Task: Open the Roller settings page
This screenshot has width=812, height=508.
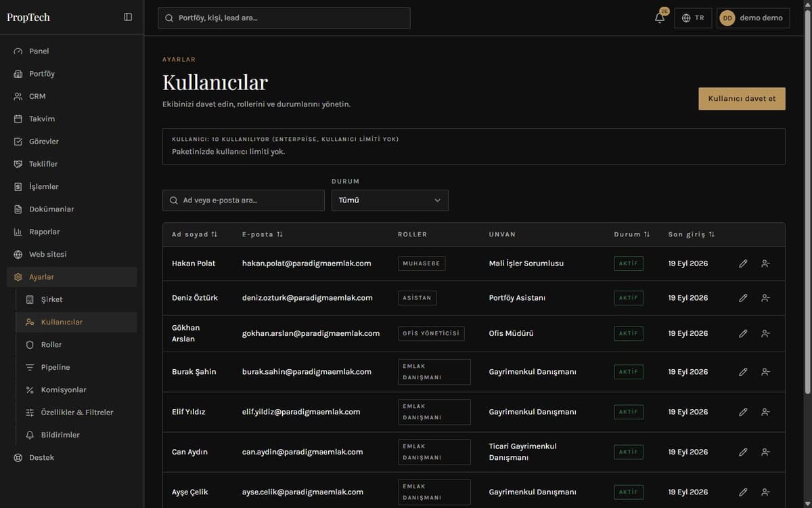Action: [x=76, y=345]
